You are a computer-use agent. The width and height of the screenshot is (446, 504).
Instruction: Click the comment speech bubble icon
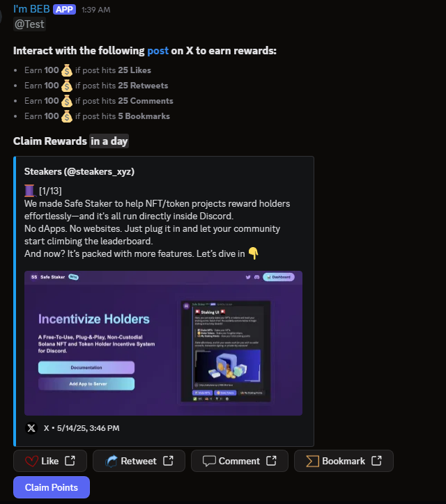pos(209,462)
